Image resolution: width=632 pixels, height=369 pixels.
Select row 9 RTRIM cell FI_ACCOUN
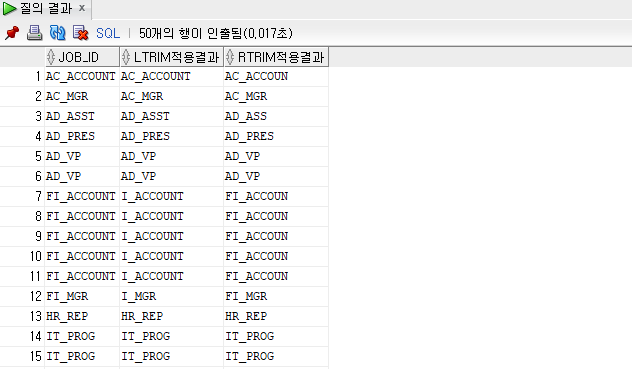click(x=276, y=236)
